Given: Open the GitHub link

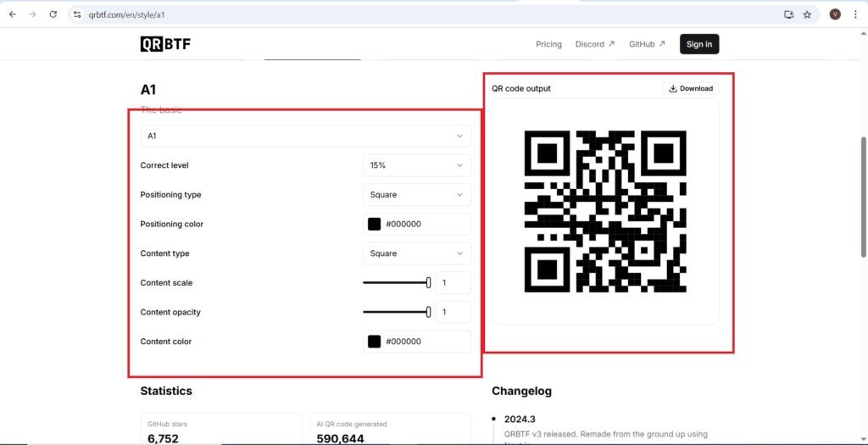Looking at the screenshot, I should 647,44.
